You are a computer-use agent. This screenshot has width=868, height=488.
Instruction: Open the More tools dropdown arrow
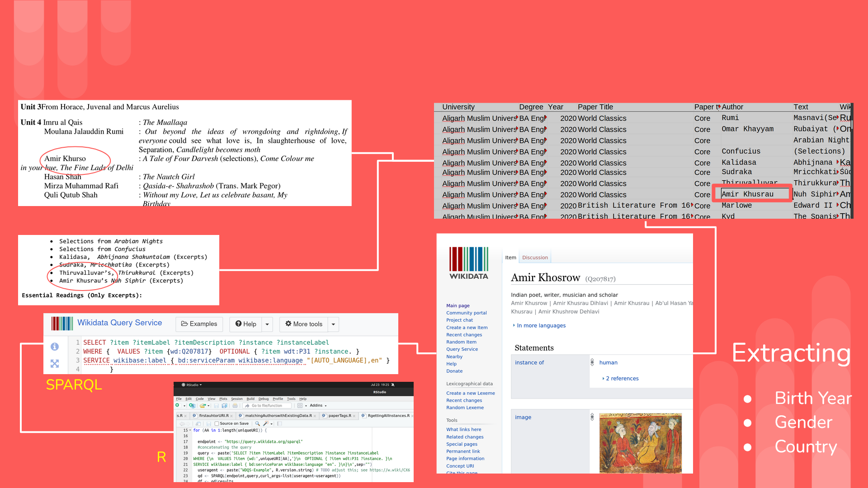(333, 324)
